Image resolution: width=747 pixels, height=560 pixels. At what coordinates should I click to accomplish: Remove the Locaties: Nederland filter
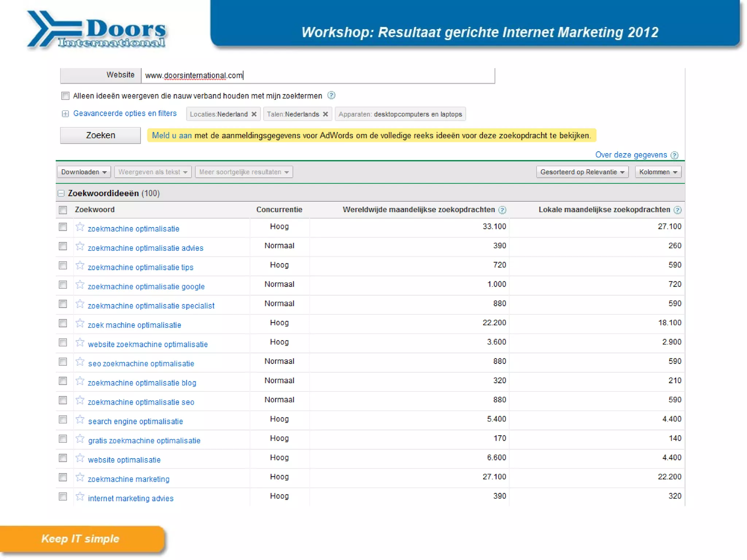pyautogui.click(x=254, y=114)
